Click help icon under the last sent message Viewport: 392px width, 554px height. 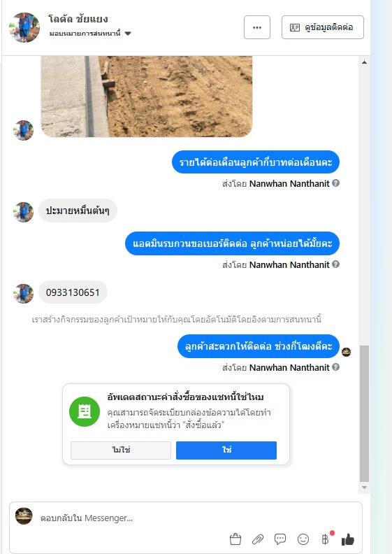click(336, 367)
